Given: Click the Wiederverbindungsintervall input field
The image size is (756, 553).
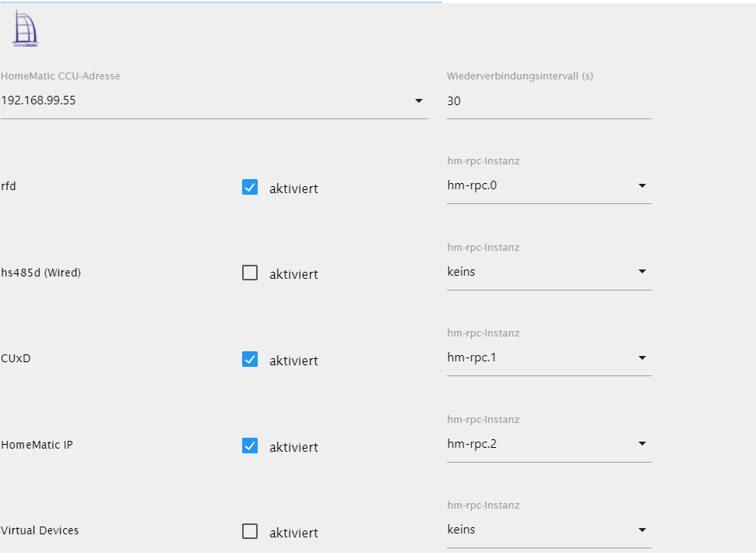Looking at the screenshot, I should [x=548, y=101].
